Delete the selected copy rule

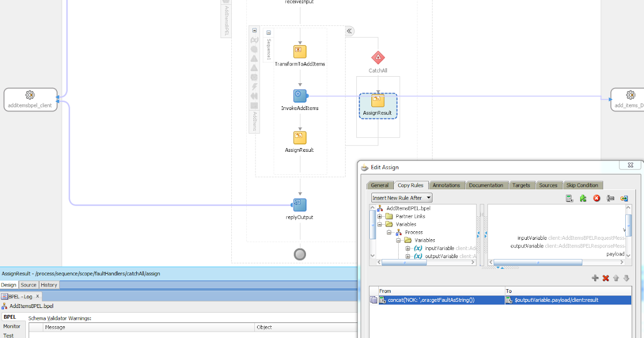coord(606,278)
